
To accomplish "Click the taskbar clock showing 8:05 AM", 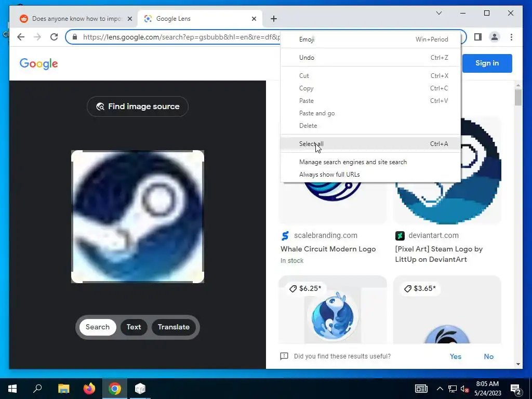I will click(487, 389).
